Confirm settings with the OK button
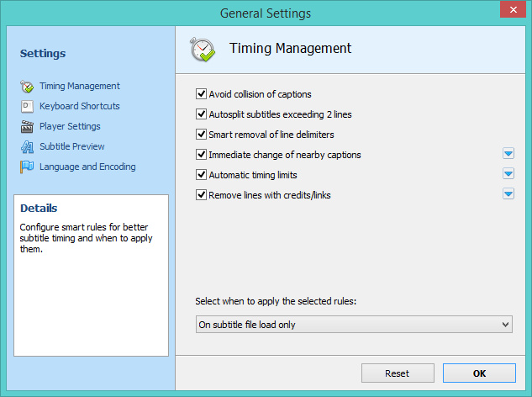 click(x=479, y=373)
